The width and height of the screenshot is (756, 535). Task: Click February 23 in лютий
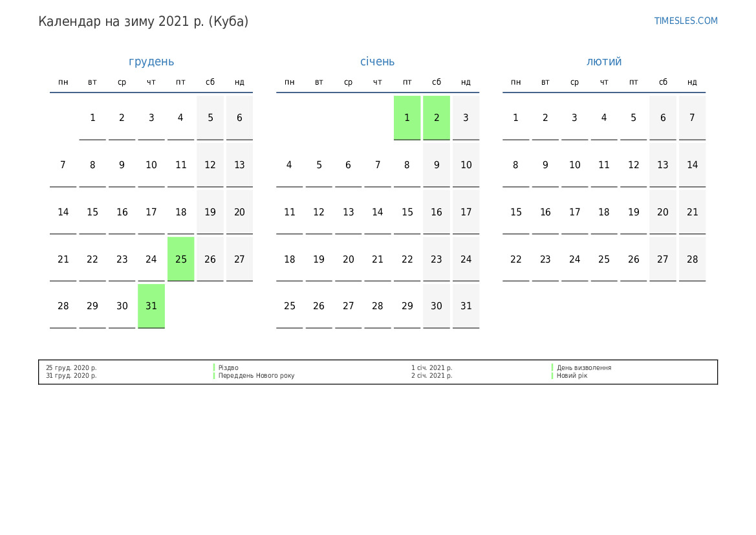click(x=545, y=259)
